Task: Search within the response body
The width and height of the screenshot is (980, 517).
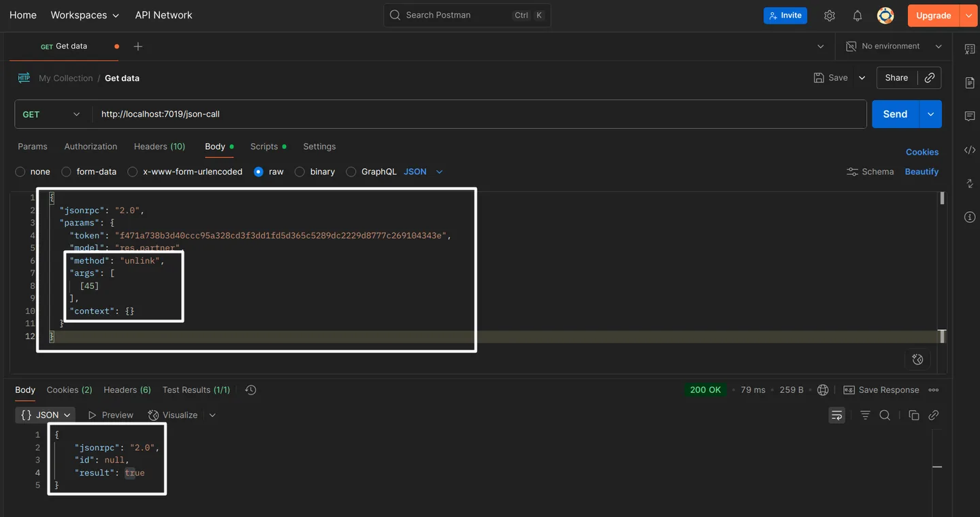Action: (x=885, y=415)
